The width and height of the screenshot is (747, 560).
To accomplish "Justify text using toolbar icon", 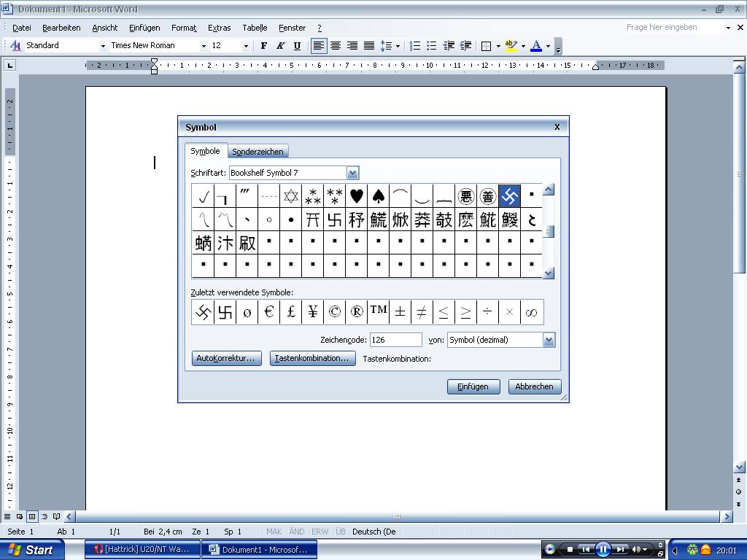I will click(368, 46).
